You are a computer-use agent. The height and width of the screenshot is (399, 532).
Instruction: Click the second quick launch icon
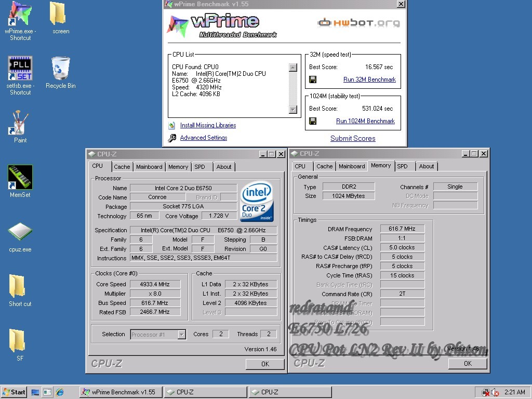click(x=47, y=392)
